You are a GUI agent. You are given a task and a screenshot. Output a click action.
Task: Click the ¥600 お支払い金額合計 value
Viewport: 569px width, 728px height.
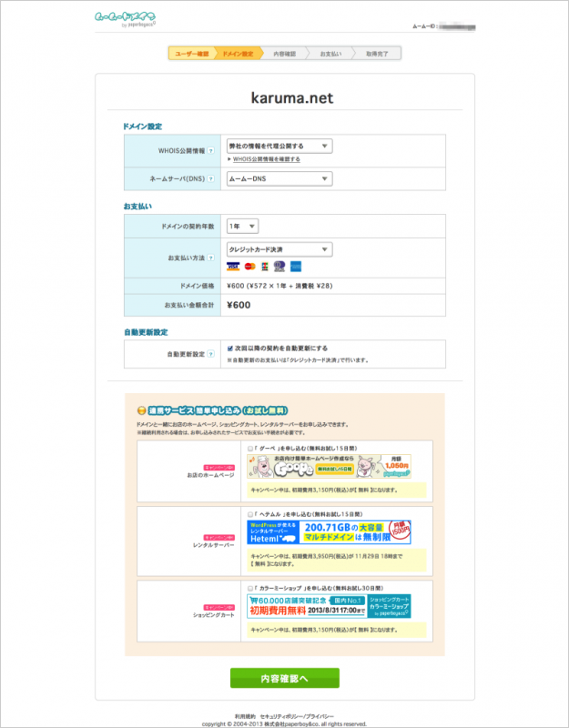point(239,305)
